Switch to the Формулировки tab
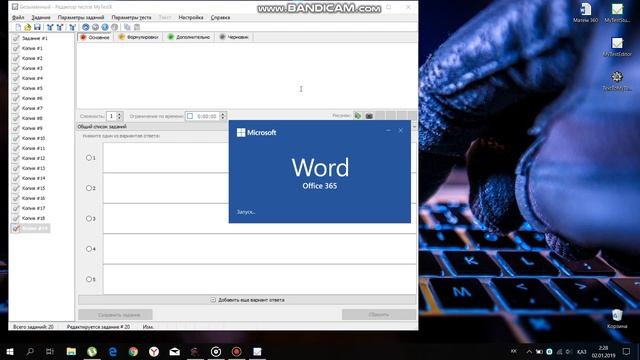Image resolution: width=640 pixels, height=360 pixels. pos(139,37)
